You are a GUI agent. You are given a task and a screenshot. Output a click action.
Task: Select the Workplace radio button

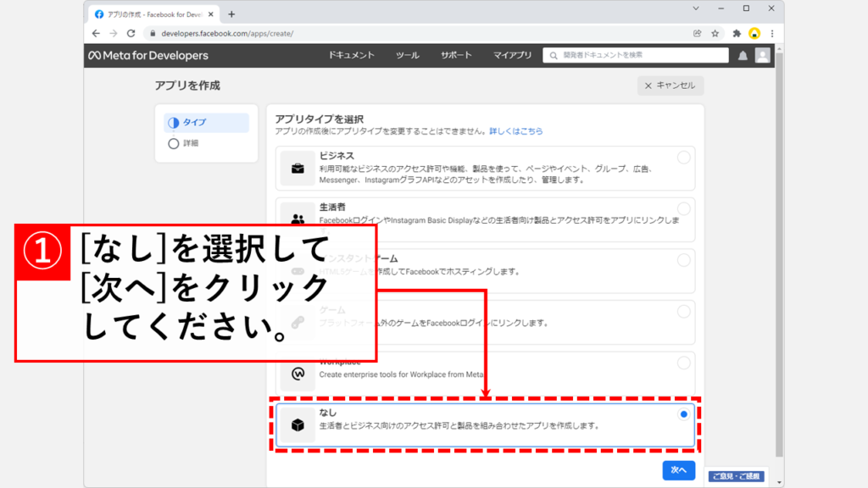tap(683, 363)
